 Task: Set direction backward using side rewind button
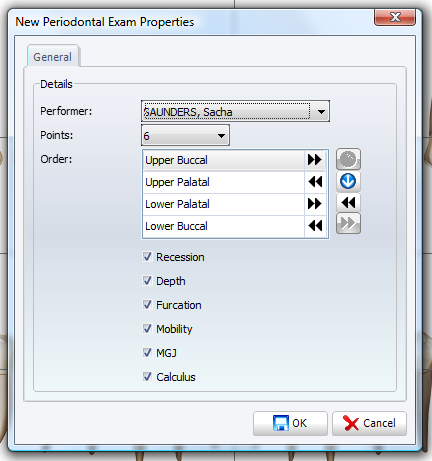(348, 202)
